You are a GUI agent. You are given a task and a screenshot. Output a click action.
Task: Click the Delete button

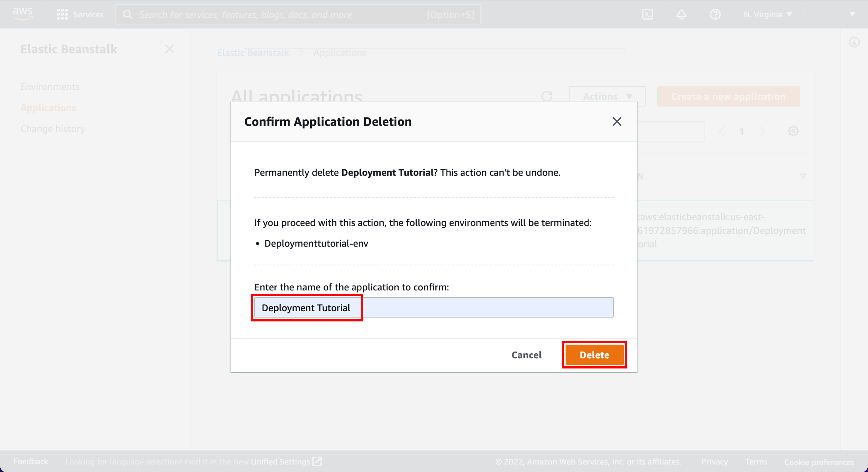point(595,355)
